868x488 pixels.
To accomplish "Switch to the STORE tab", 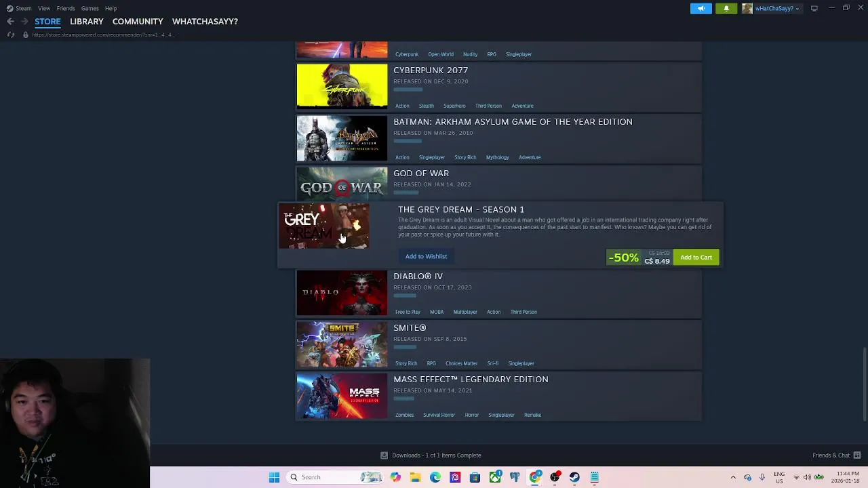I will [47, 22].
